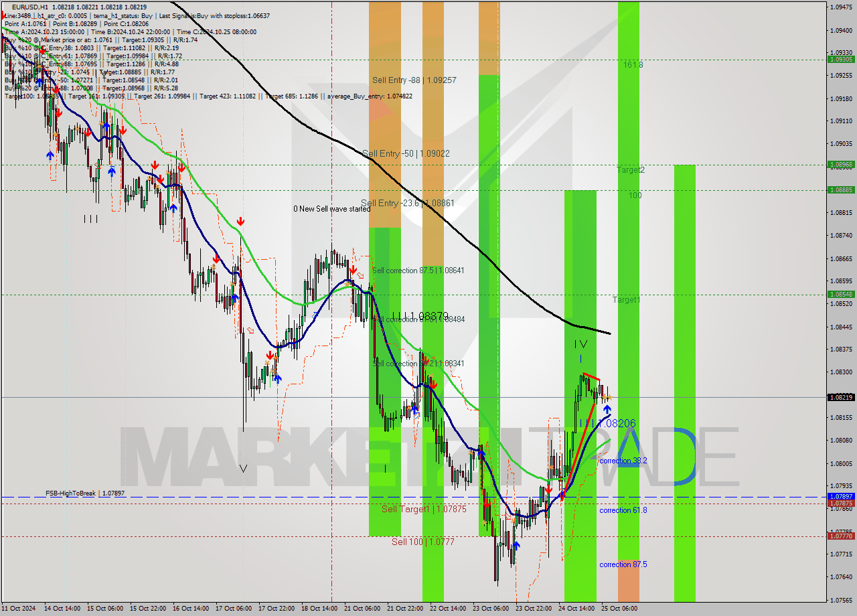Click the red 1.07770 price tag

[840, 536]
